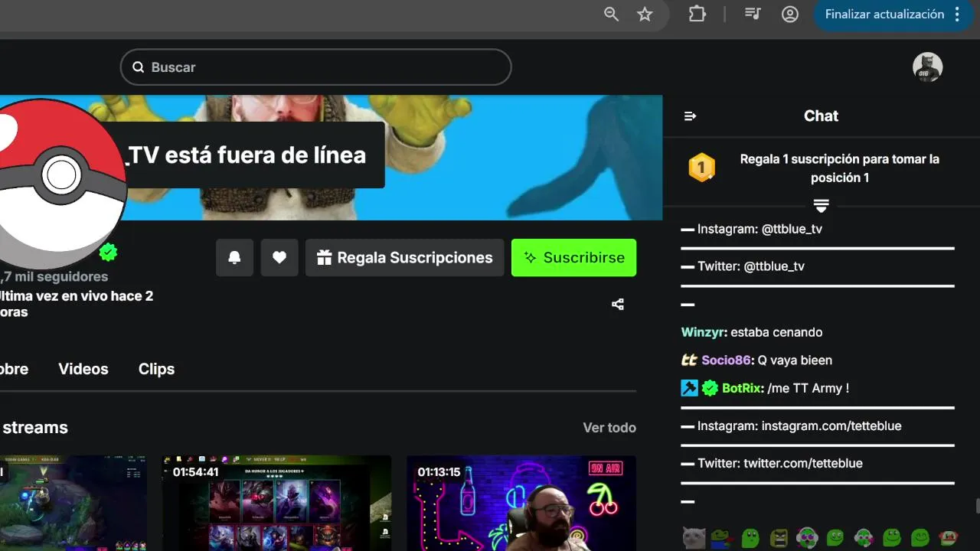980x551 pixels.
Task: Click the channel's green verified badge
Action: (109, 252)
